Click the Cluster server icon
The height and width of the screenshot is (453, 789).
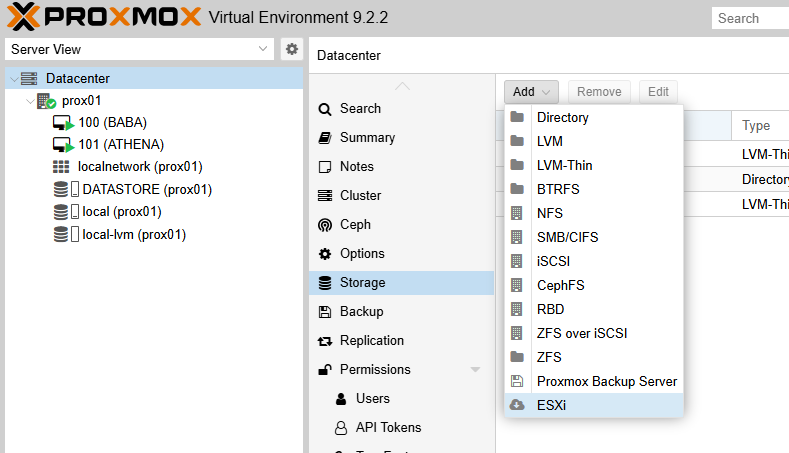point(325,196)
